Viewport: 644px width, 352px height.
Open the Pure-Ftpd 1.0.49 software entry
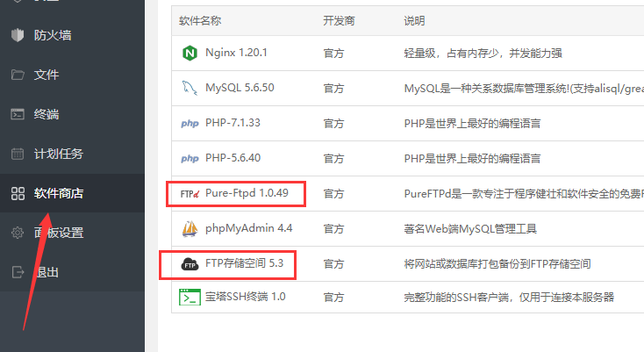point(247,193)
